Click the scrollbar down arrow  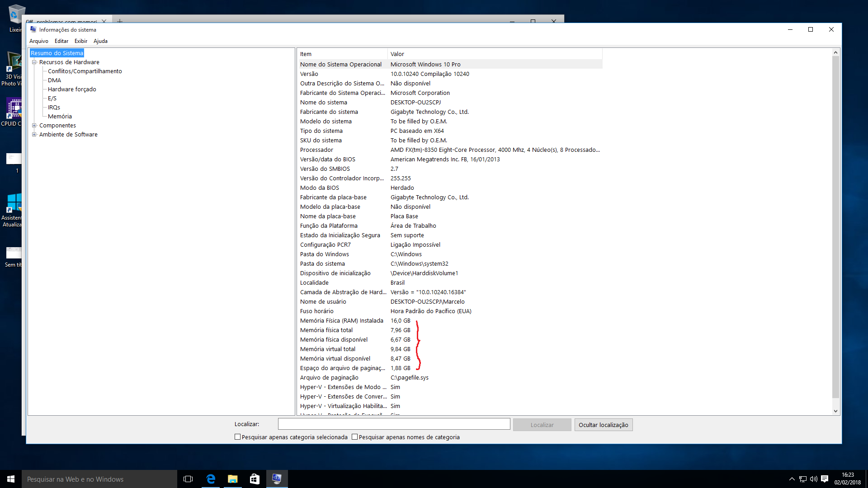[x=835, y=411]
